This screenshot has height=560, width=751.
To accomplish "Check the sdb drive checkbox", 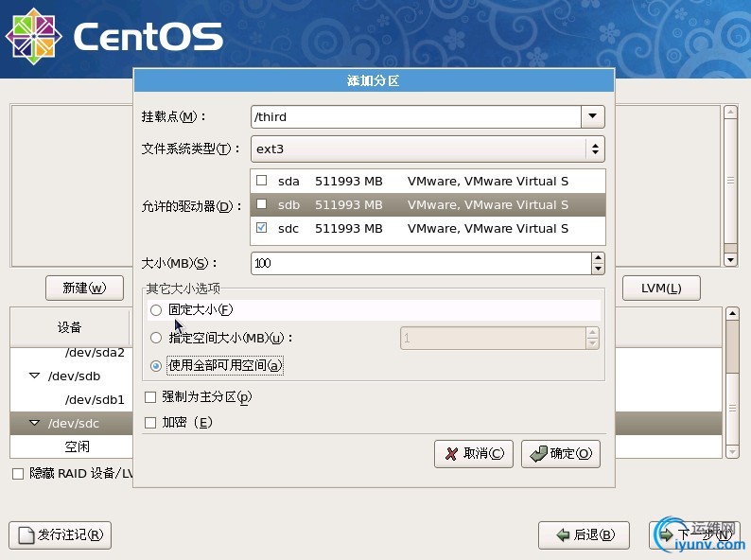I will tap(261, 204).
